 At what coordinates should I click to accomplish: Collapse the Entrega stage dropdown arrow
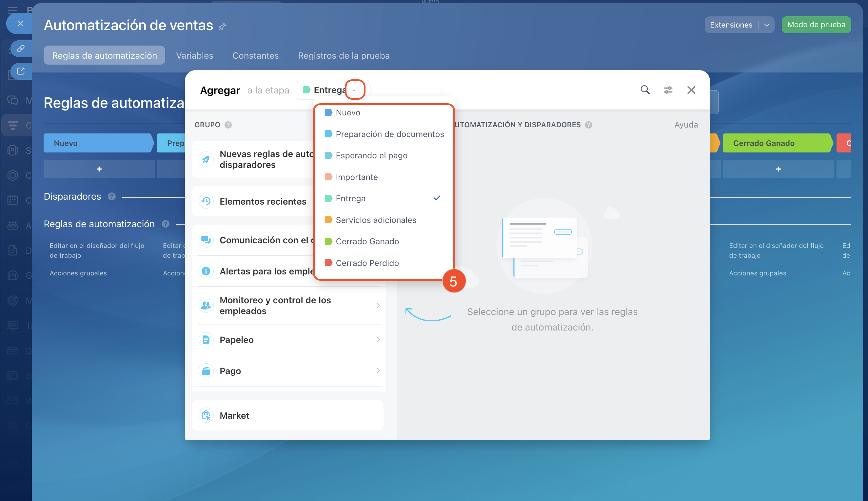(354, 90)
